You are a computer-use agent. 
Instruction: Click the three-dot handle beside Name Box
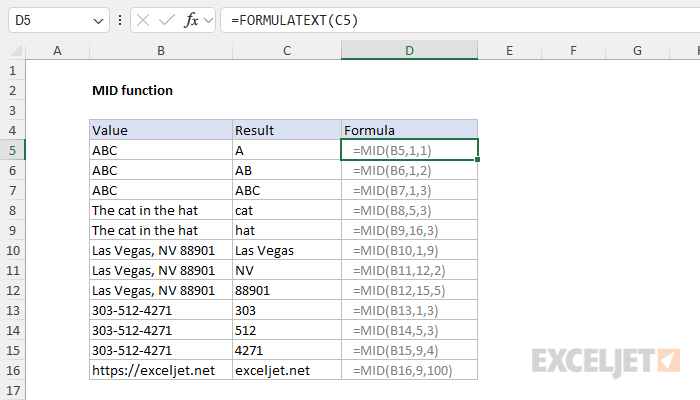click(x=120, y=20)
